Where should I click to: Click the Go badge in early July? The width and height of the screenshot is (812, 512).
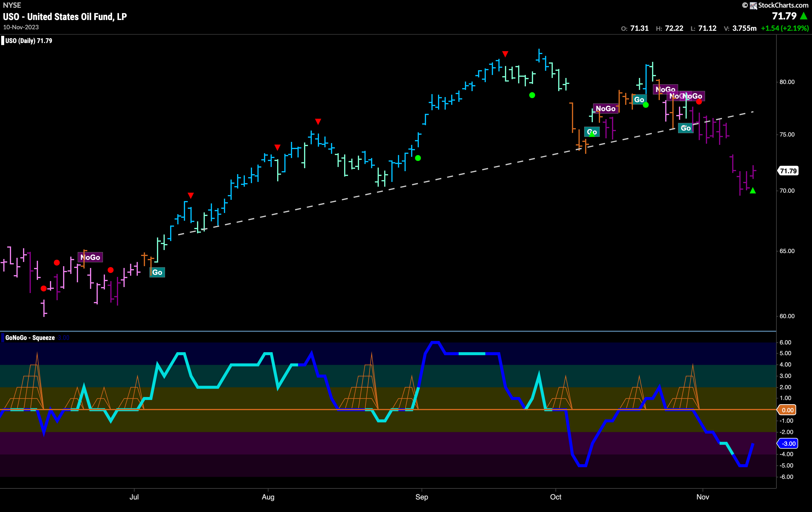(157, 272)
